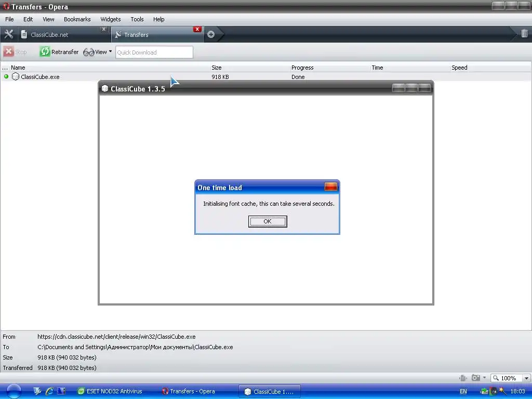Click the Stop transfer button
Image resolution: width=532 pixels, height=399 pixels.
pos(15,52)
